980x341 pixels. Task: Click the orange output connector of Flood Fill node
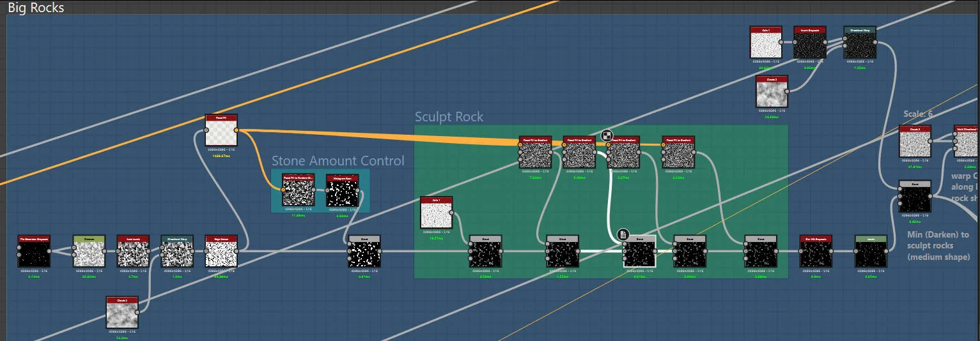click(237, 130)
